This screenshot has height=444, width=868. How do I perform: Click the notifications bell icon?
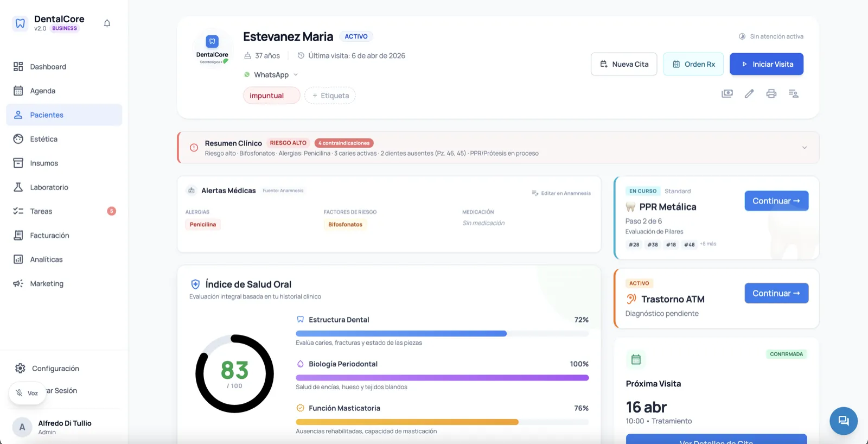[x=107, y=23]
